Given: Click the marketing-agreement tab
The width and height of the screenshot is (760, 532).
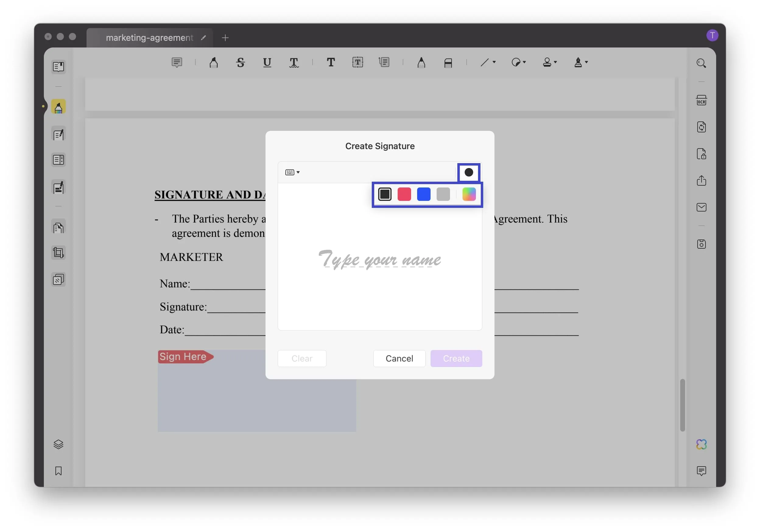Looking at the screenshot, I should 149,37.
